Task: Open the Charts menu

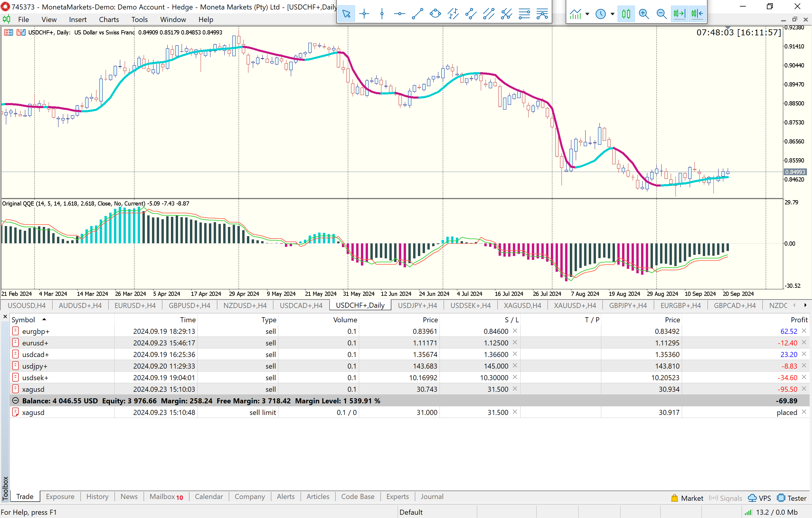Action: (109, 20)
